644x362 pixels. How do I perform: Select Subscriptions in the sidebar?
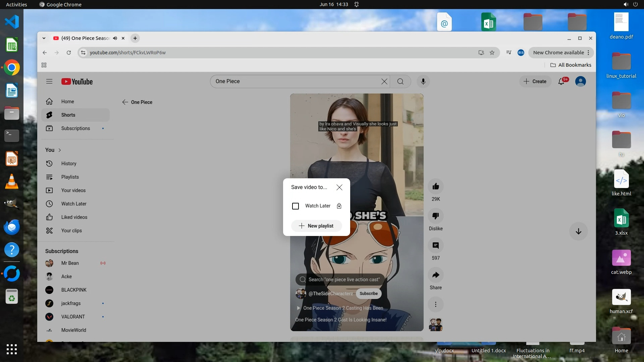pos(75,128)
